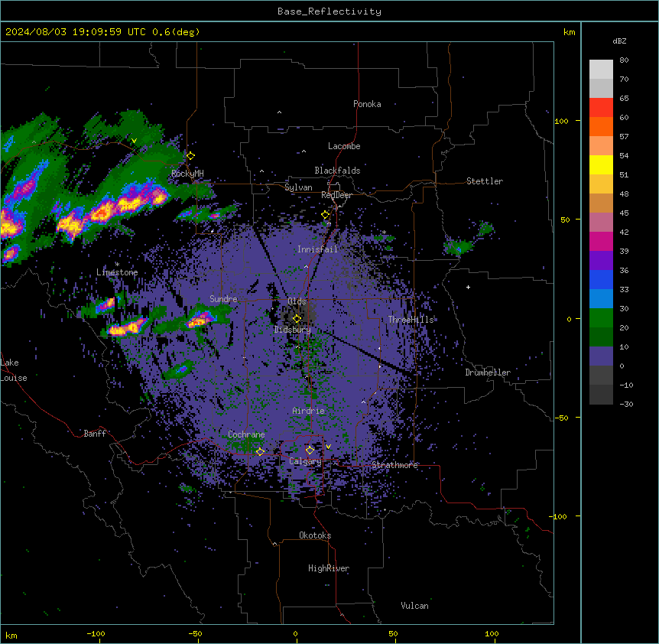Click the Louise label

pyautogui.click(x=14, y=378)
